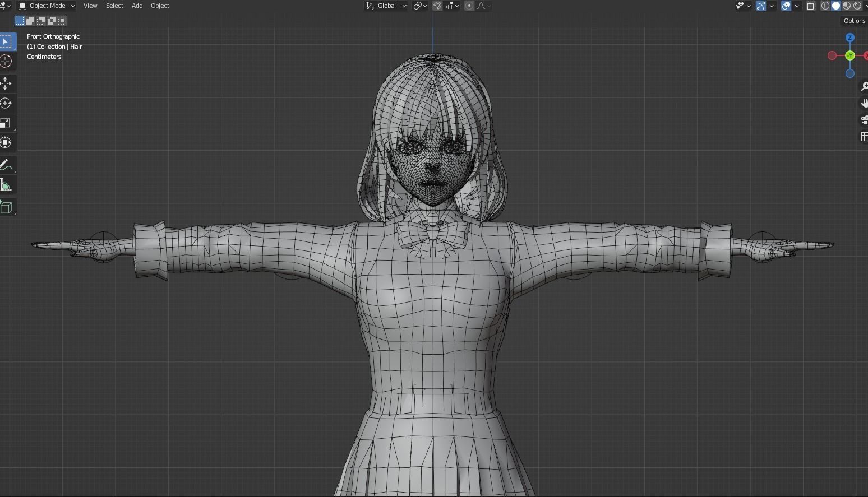Screen dimensions: 868x497
Task: Click 'Front Orthographic' viewport label
Action: [x=53, y=36]
